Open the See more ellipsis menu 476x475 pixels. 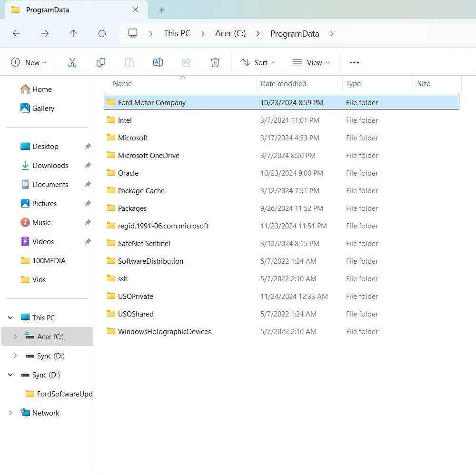pyautogui.click(x=354, y=62)
